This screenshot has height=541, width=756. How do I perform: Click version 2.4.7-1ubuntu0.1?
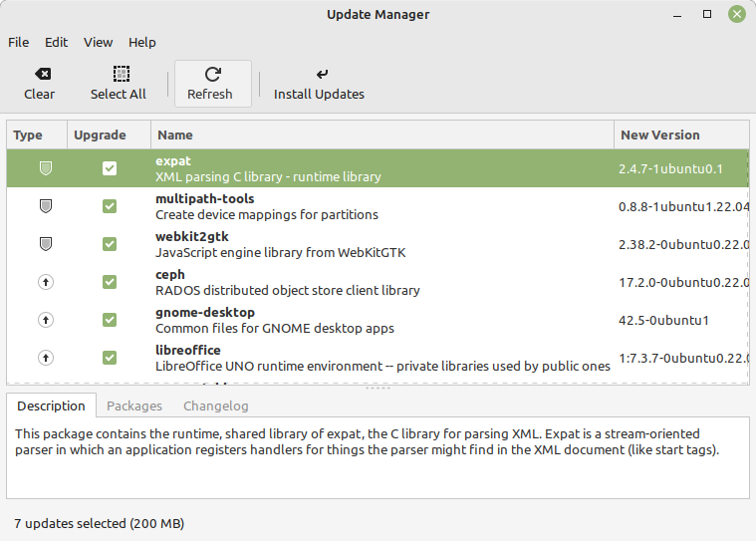(670, 168)
